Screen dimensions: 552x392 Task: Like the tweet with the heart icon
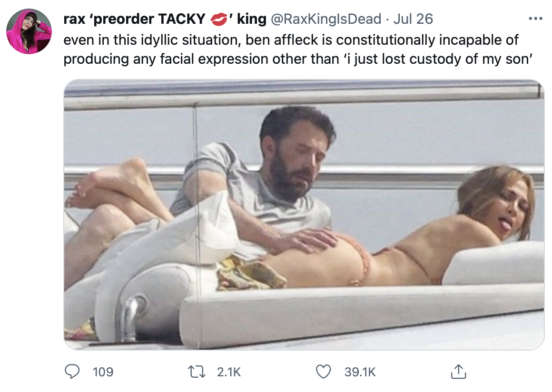click(323, 372)
